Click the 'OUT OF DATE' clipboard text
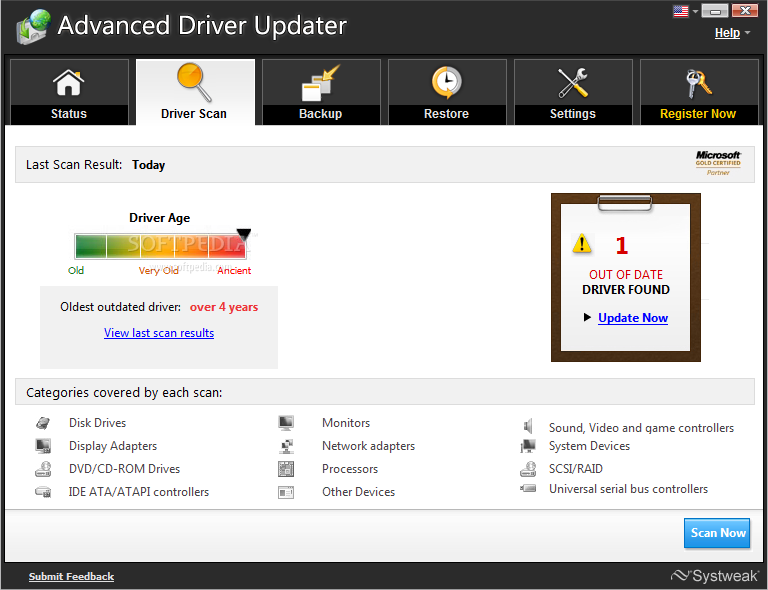 click(625, 274)
